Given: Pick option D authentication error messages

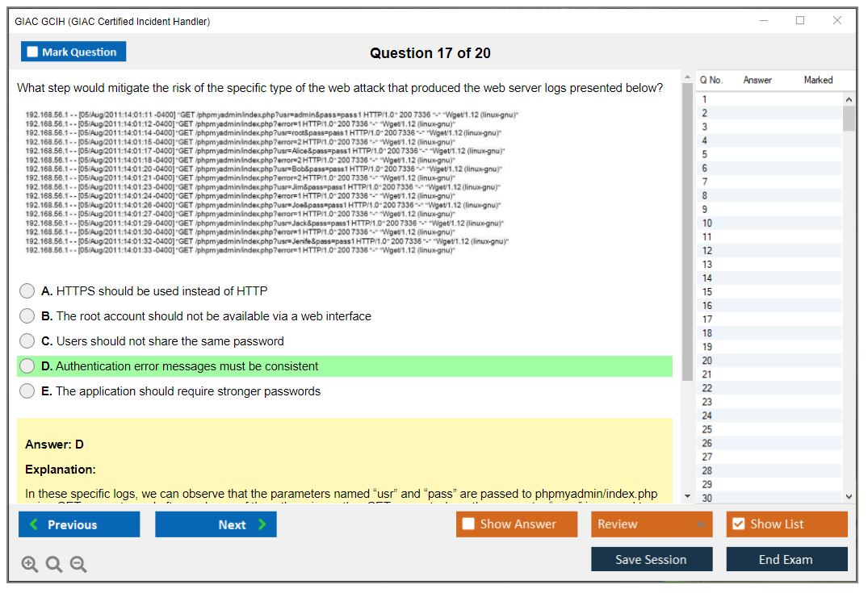Looking at the screenshot, I should 27,366.
